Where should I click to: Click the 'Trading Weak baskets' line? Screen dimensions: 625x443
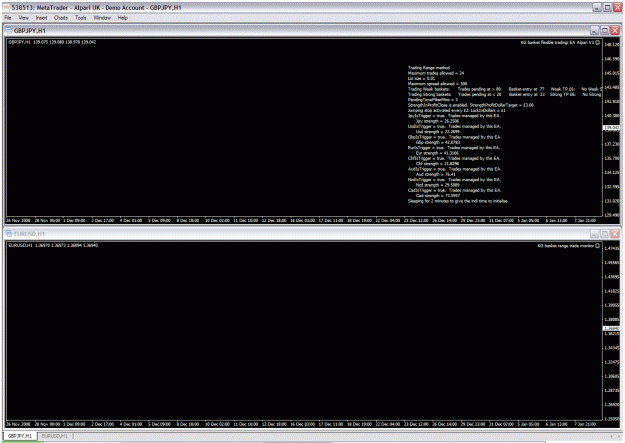pyautogui.click(x=504, y=89)
